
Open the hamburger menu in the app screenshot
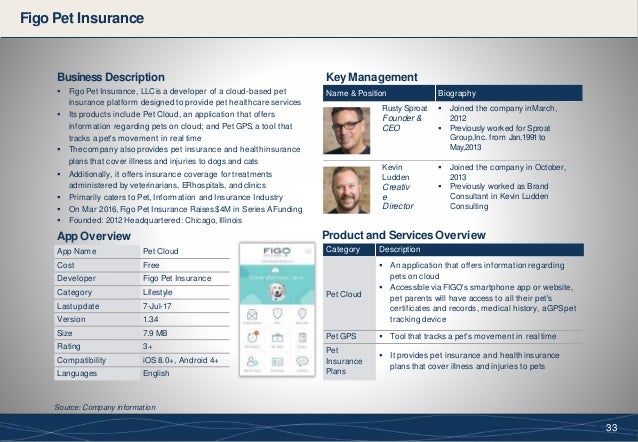(308, 252)
